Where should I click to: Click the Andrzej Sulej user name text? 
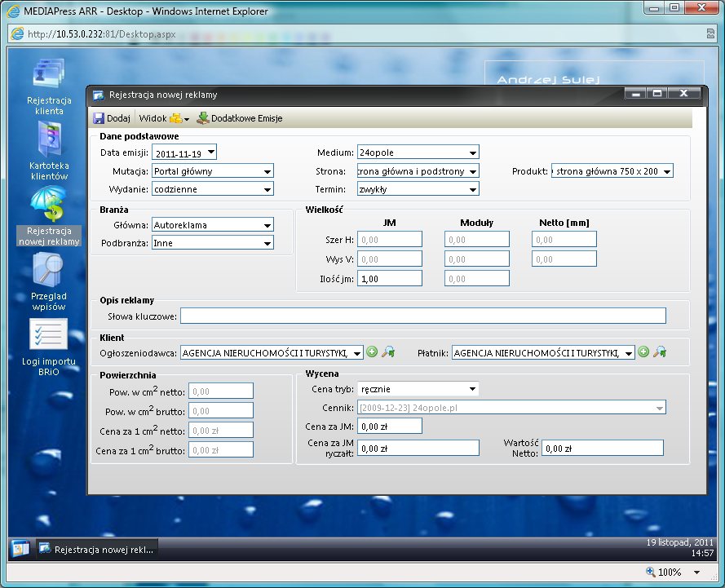tap(548, 79)
